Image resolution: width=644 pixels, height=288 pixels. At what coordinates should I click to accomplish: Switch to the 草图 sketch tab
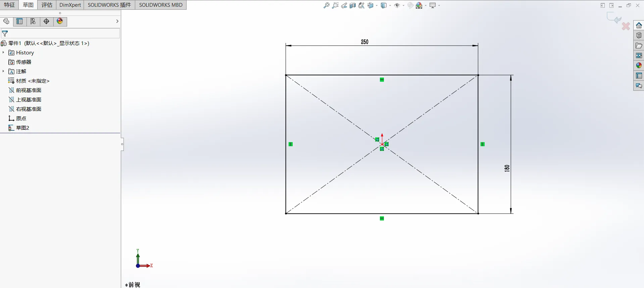tap(28, 5)
